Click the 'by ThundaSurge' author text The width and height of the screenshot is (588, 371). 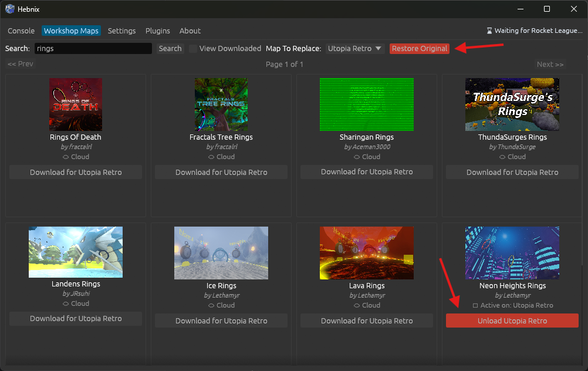(512, 147)
